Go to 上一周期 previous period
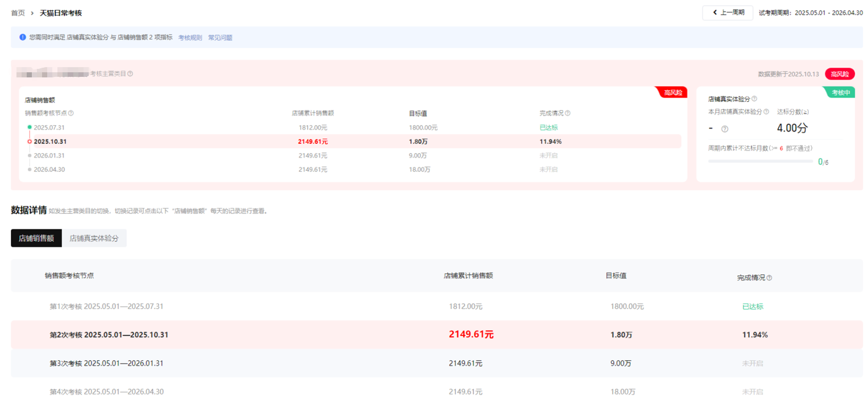The image size is (868, 420). point(728,13)
